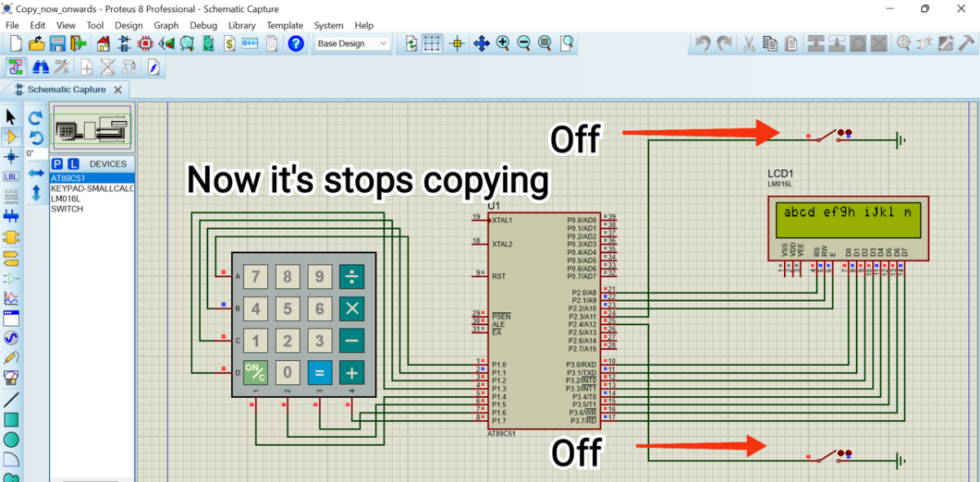
Task: Open the System menu
Action: tap(329, 25)
